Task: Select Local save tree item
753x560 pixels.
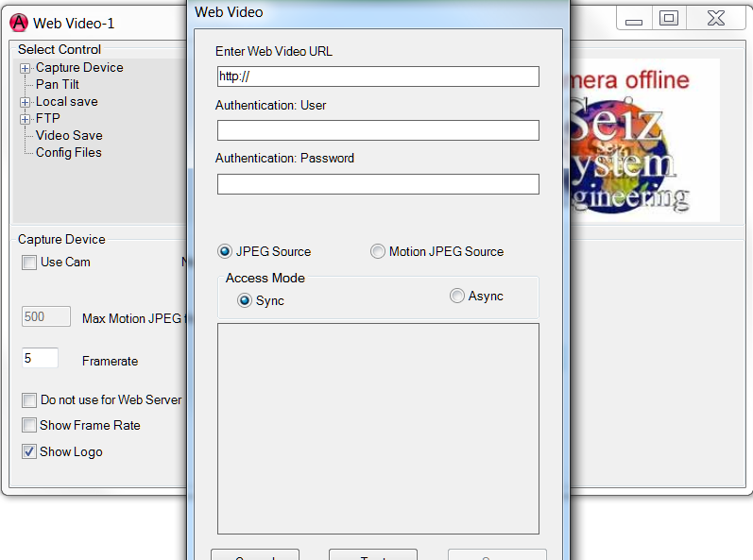Action: coord(67,102)
